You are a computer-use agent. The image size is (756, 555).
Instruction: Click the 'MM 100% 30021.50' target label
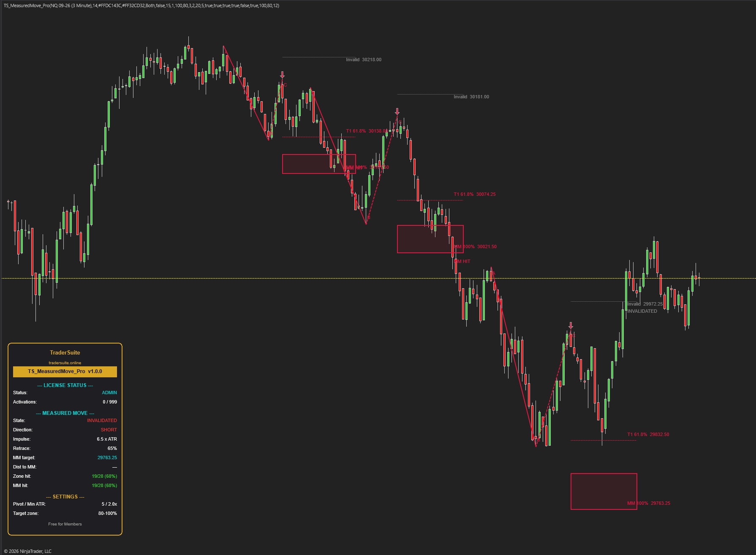pos(475,246)
